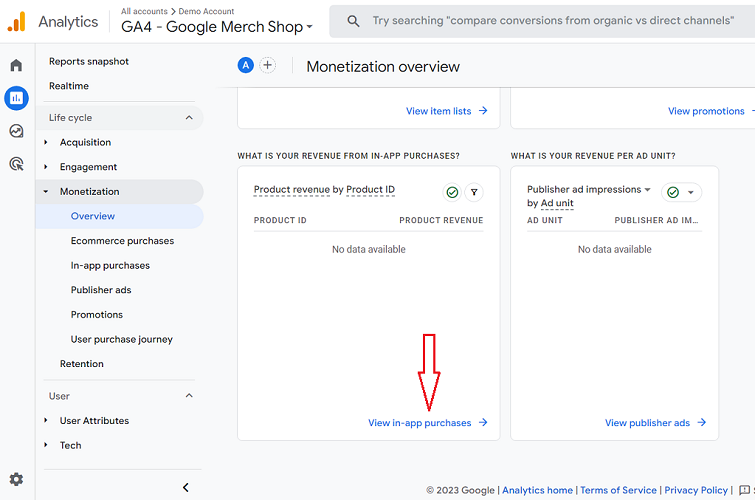Click the PRODUCT REVENUE column header
The height and width of the screenshot is (500, 755).
point(441,220)
